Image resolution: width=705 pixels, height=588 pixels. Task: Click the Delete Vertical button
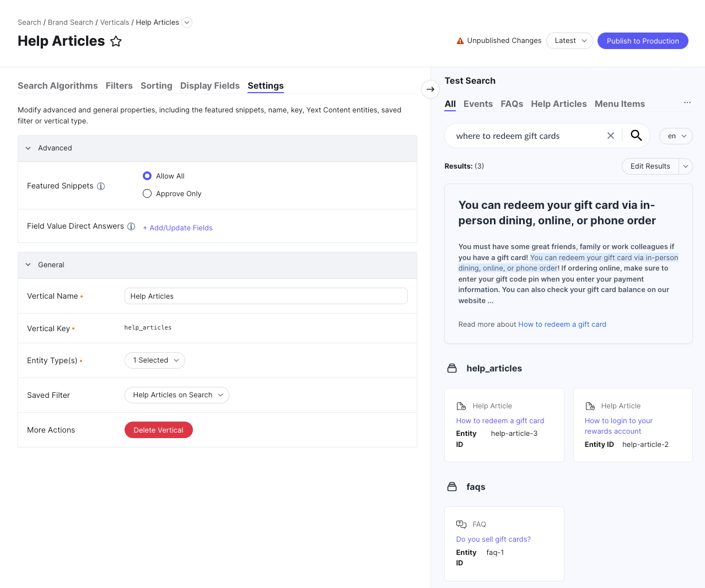click(x=158, y=430)
